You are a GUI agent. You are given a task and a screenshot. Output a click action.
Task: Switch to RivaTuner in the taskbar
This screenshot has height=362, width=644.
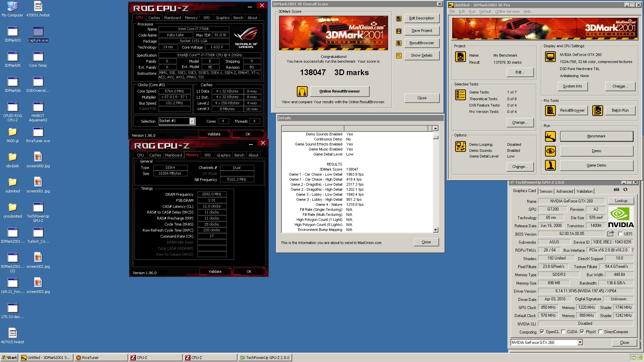coord(101,358)
